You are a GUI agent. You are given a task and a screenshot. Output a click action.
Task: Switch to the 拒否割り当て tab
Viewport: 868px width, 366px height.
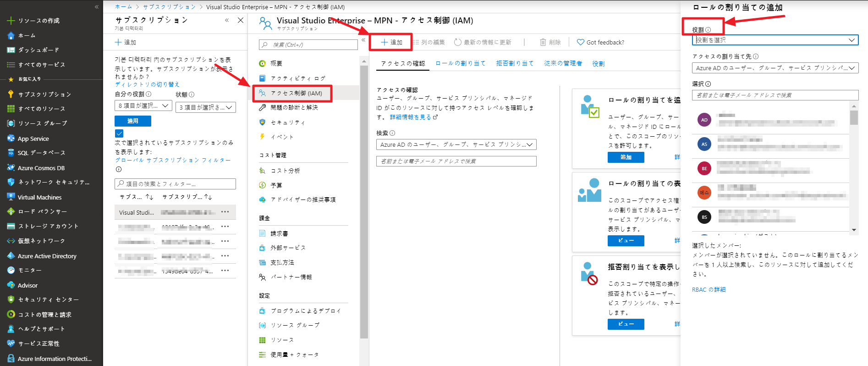click(515, 63)
